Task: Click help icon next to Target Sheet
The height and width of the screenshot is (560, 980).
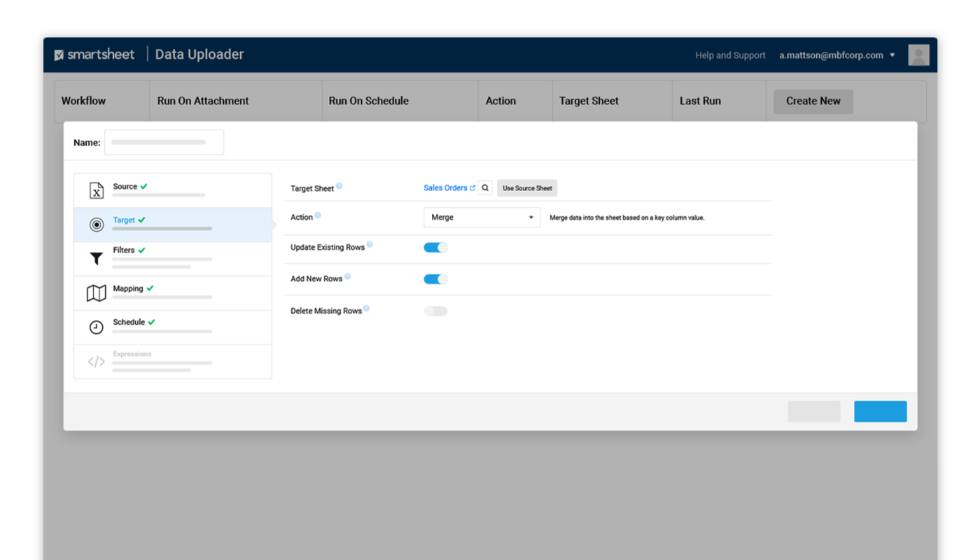Action: [x=339, y=186]
